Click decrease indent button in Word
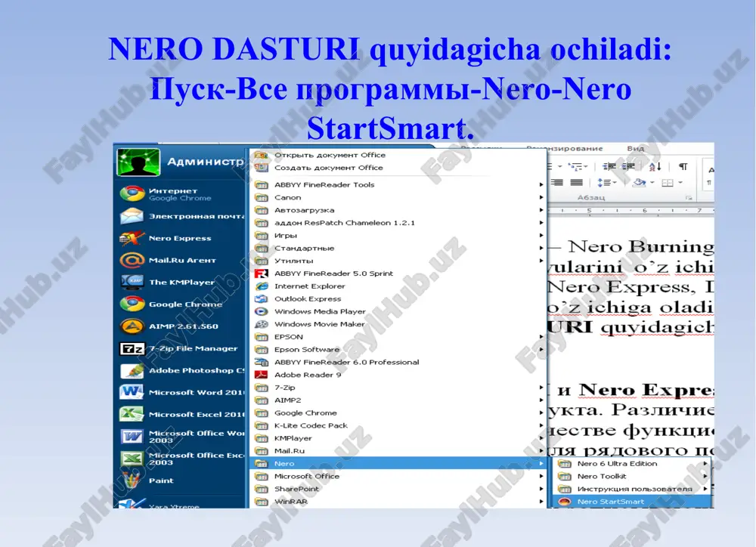 click(609, 167)
